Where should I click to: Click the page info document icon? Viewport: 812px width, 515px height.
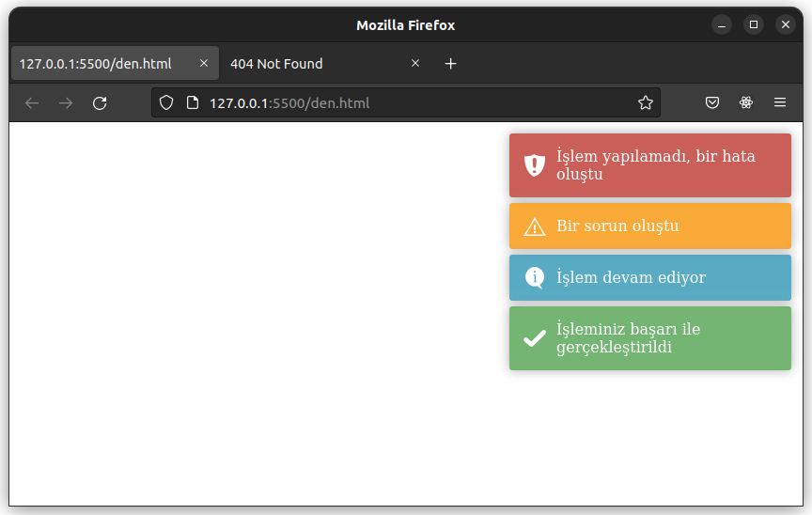coord(193,102)
